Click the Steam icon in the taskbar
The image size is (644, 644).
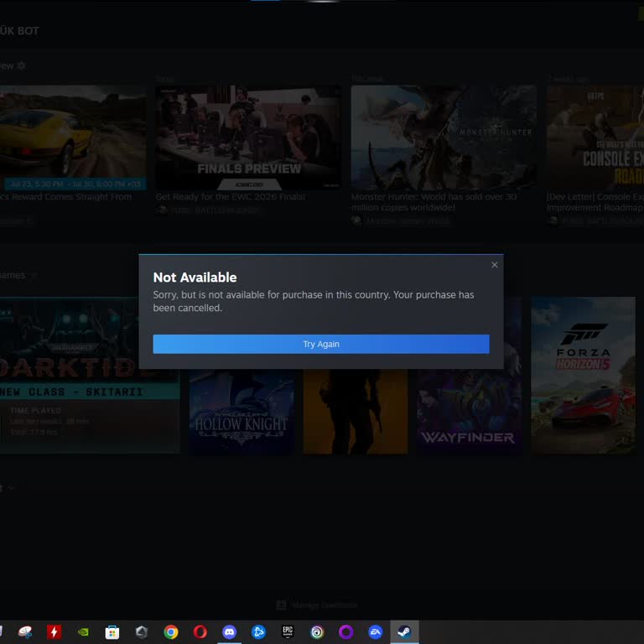pos(404,631)
